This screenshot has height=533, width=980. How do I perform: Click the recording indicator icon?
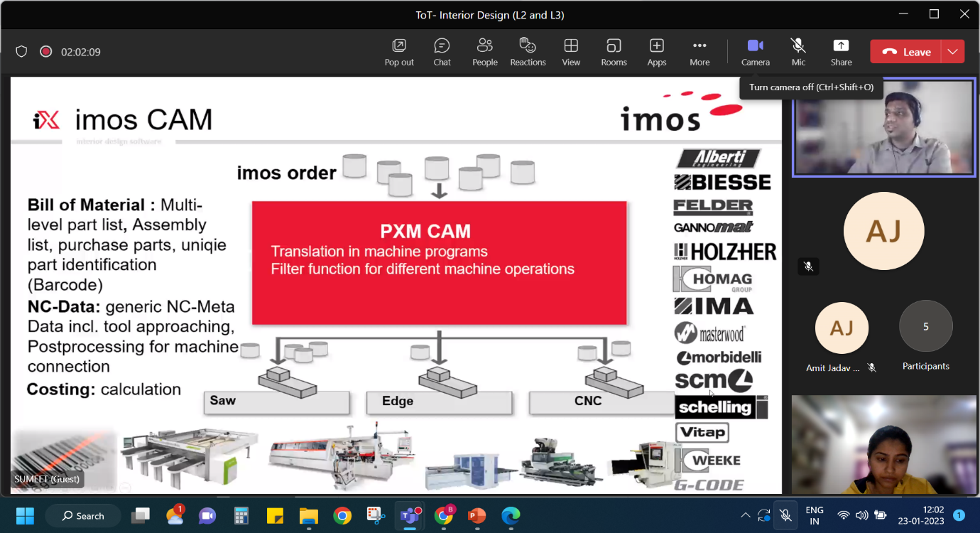click(45, 52)
